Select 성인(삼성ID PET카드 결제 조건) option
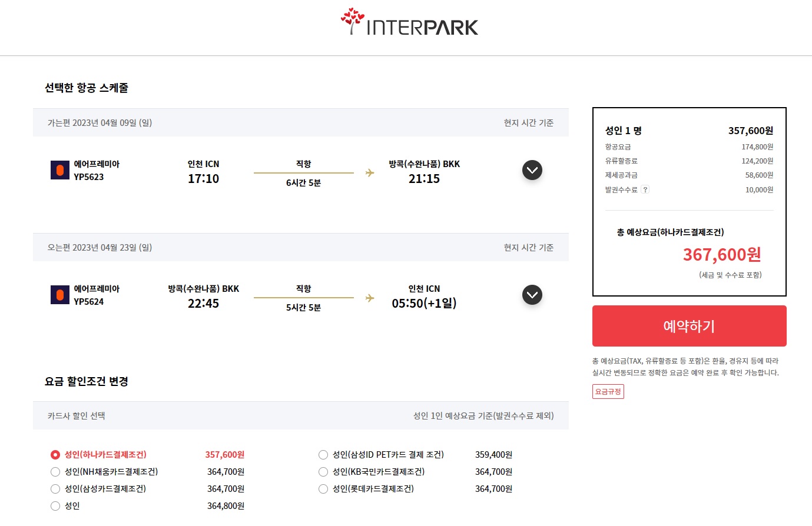Image resolution: width=812 pixels, height=526 pixels. click(323, 455)
